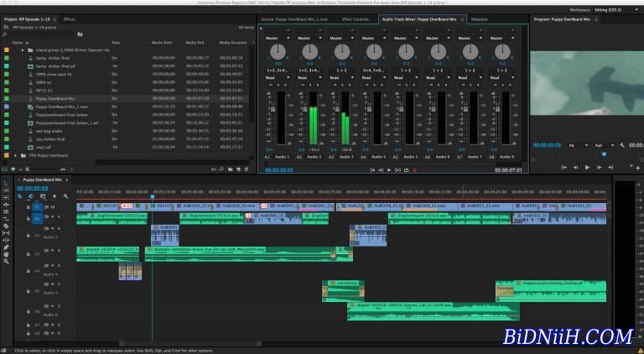
Task: Click the Add Marker icon in timeline
Action: point(55,196)
